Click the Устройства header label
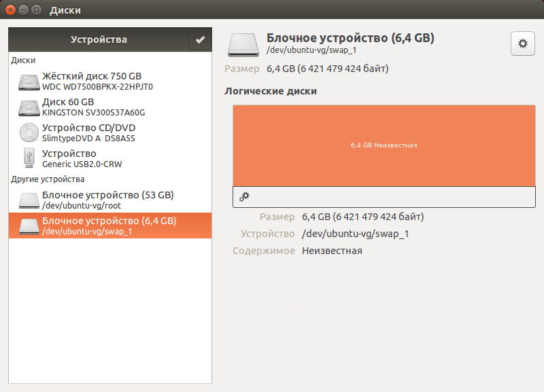The height and width of the screenshot is (392, 544). click(x=99, y=40)
